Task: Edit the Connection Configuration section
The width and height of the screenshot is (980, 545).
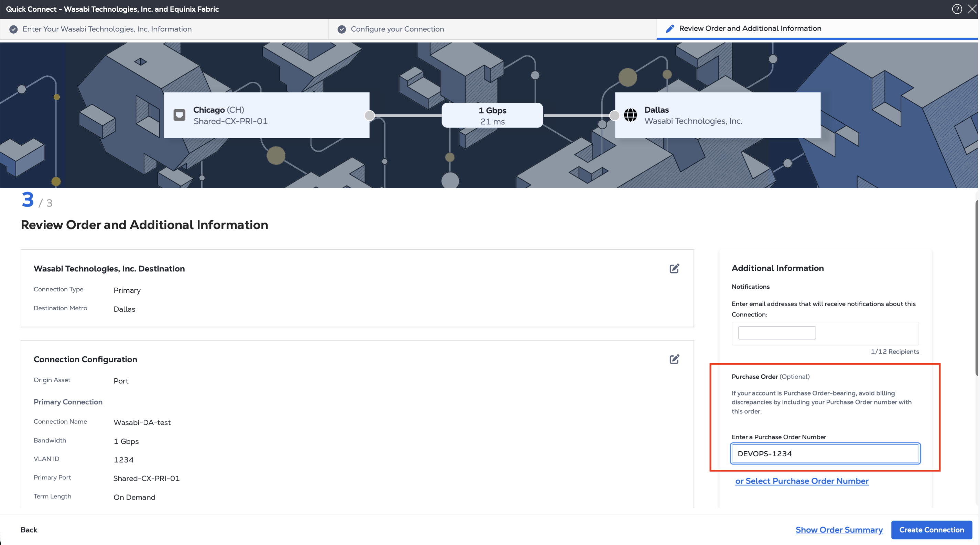Action: [674, 359]
